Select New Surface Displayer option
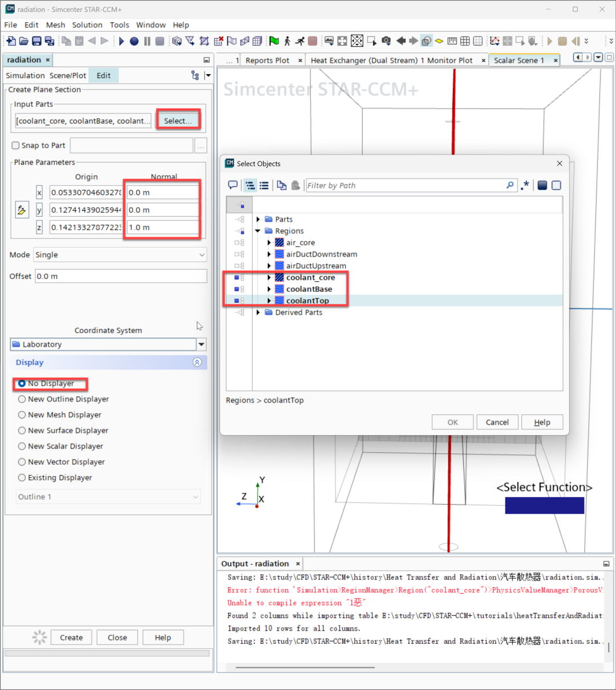This screenshot has height=690, width=616. [x=22, y=431]
